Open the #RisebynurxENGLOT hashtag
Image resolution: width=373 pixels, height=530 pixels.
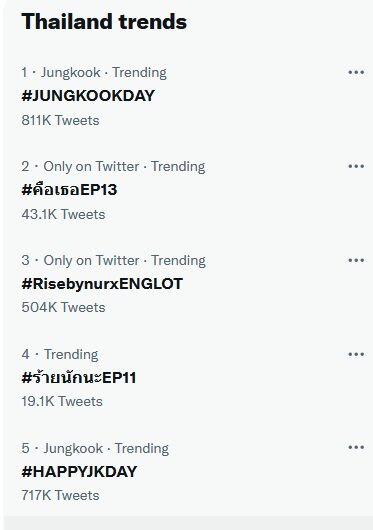coord(102,283)
